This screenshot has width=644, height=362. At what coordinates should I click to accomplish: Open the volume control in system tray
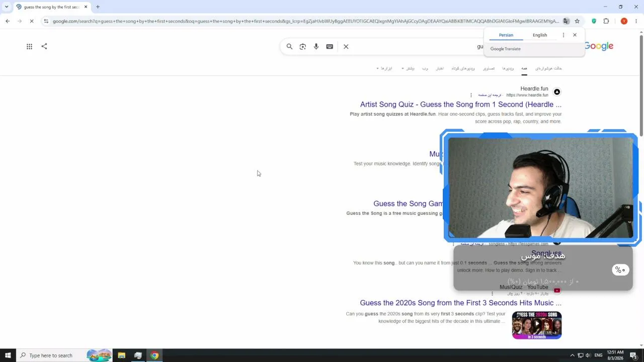click(588, 355)
